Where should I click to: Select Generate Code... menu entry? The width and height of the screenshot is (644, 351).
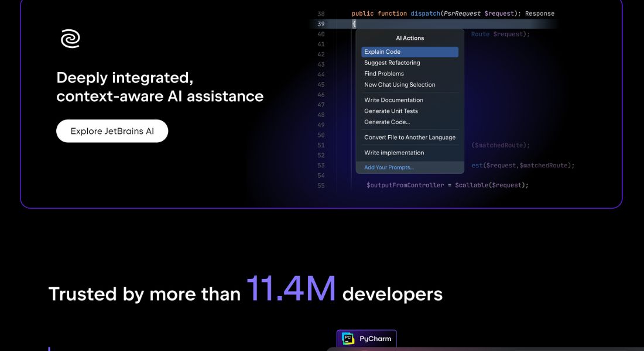click(x=387, y=122)
